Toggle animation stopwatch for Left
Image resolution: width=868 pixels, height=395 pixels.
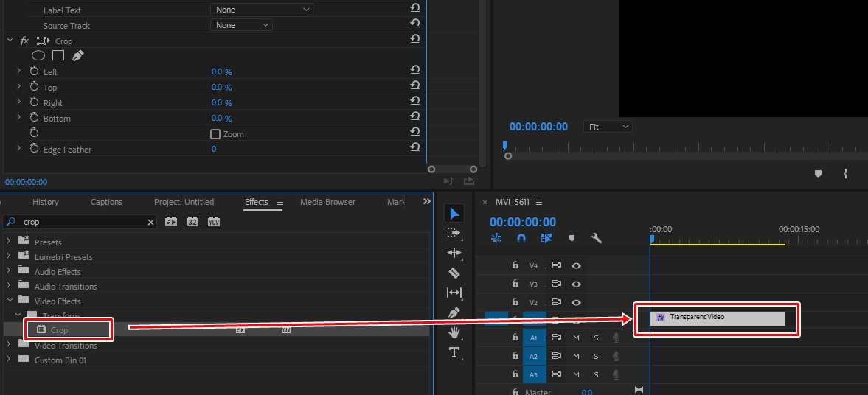point(35,71)
